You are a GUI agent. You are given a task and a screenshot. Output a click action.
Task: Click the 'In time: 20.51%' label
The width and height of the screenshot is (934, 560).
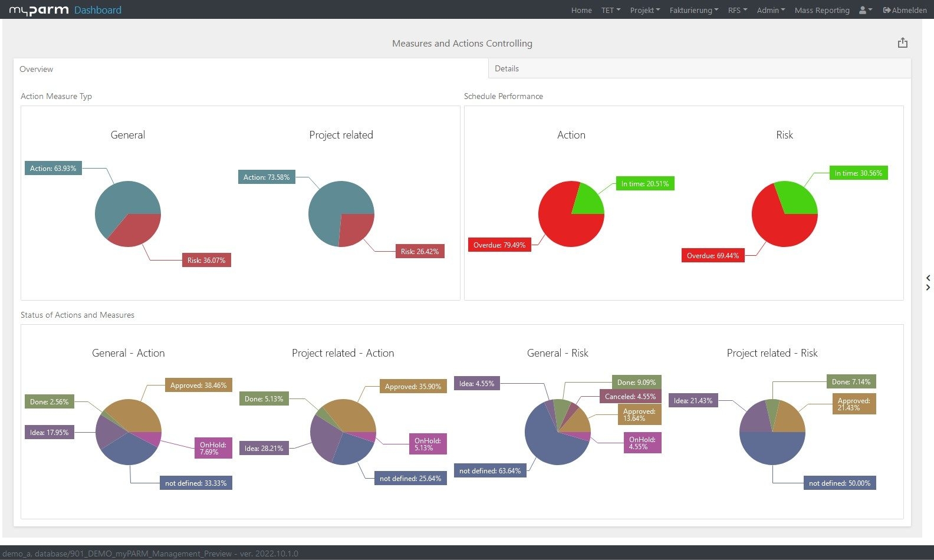tap(645, 183)
